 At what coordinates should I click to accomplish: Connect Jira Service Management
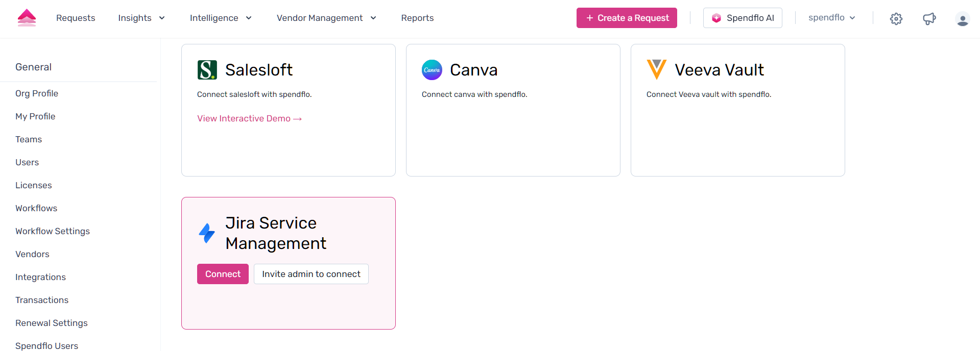point(223,274)
